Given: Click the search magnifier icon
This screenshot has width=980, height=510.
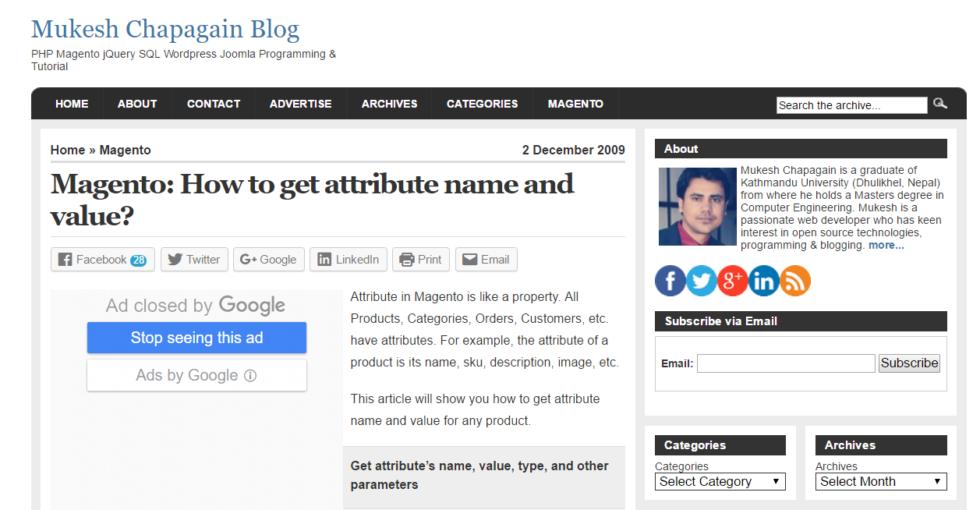Looking at the screenshot, I should [940, 103].
